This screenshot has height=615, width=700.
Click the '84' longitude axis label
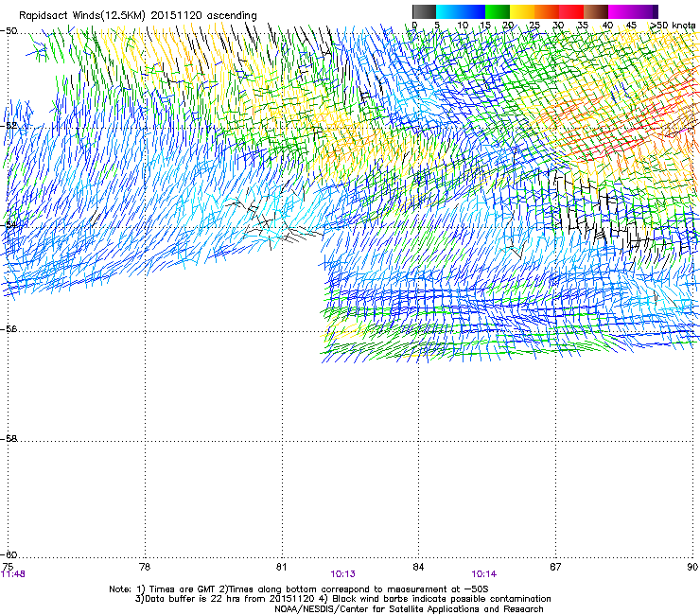click(x=418, y=567)
